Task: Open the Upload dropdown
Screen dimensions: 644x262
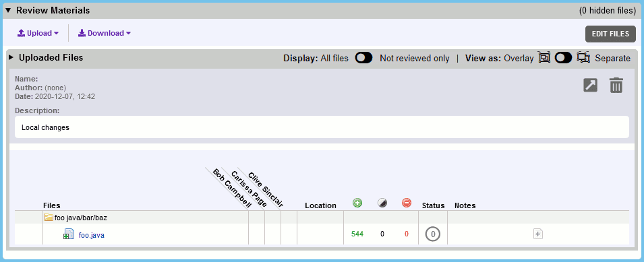Action: coord(38,33)
